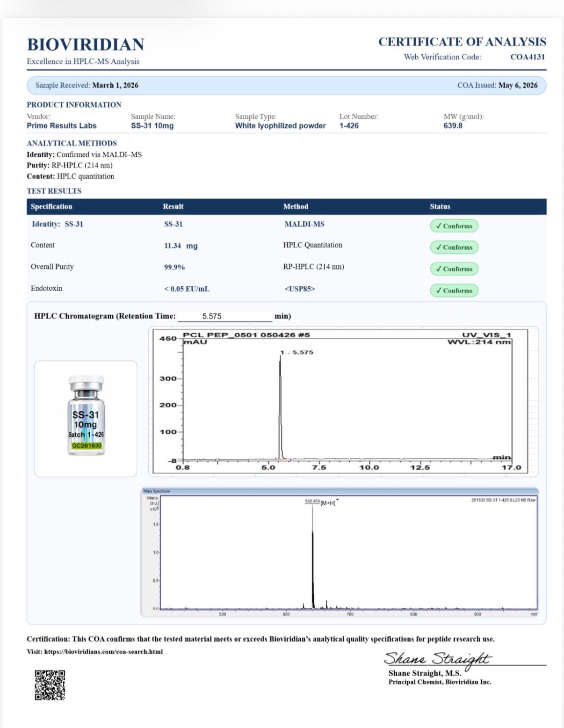
Task: Click the UV_VIS_1 chromatogram channel label
Action: point(486,335)
